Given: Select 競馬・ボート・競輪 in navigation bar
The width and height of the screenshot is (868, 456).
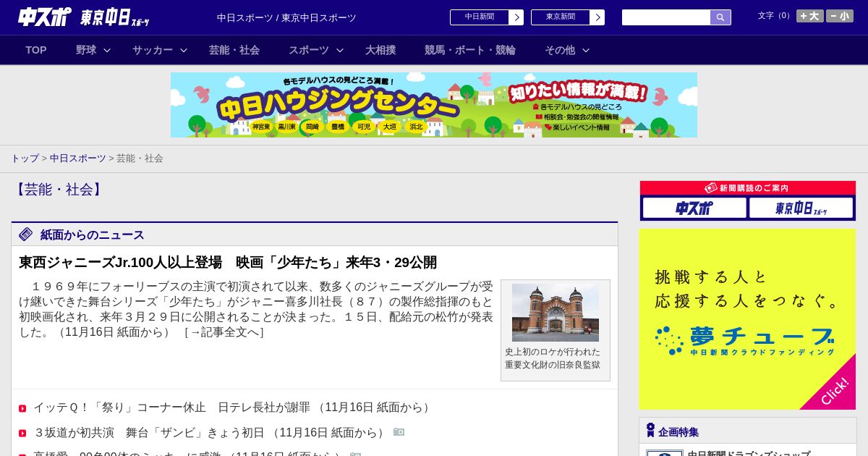Looking at the screenshot, I should [x=470, y=50].
